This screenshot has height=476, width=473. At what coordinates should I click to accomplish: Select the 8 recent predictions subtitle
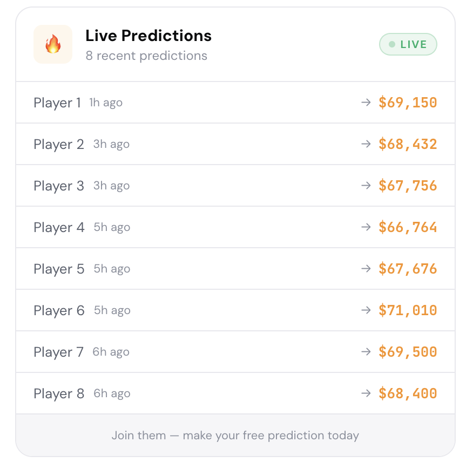146,56
